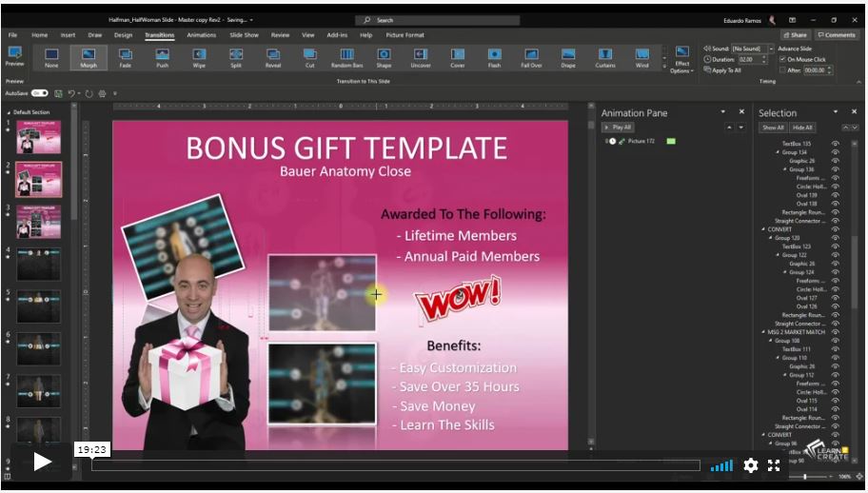Viewport: 868px width, 493px height.
Task: Open video player settings gear
Action: (x=751, y=465)
